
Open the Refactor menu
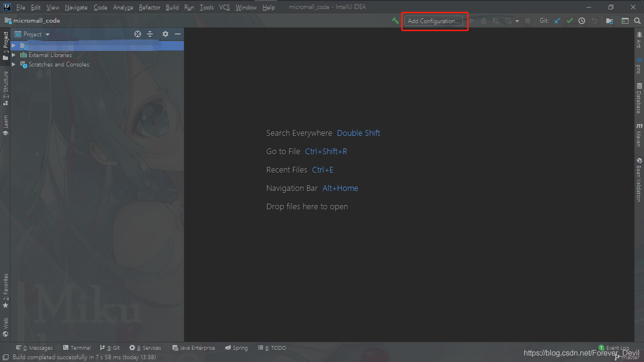[149, 7]
